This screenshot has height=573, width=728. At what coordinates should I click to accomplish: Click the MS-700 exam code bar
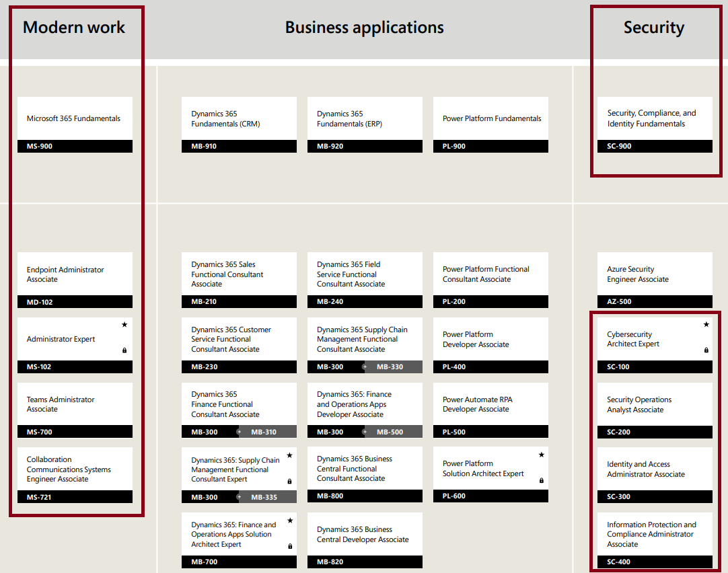pyautogui.click(x=75, y=432)
